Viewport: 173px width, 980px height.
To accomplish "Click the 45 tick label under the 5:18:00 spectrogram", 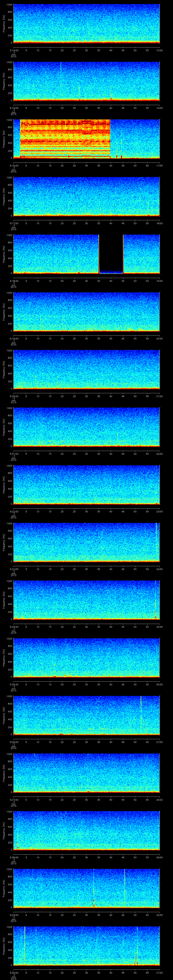I will pyautogui.click(x=123, y=281).
